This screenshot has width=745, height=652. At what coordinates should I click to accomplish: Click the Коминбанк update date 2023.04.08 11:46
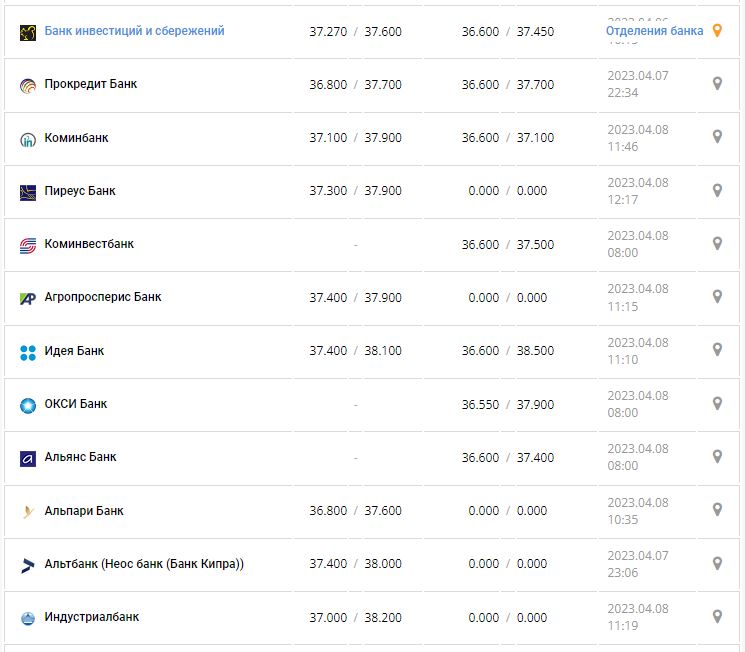point(637,138)
